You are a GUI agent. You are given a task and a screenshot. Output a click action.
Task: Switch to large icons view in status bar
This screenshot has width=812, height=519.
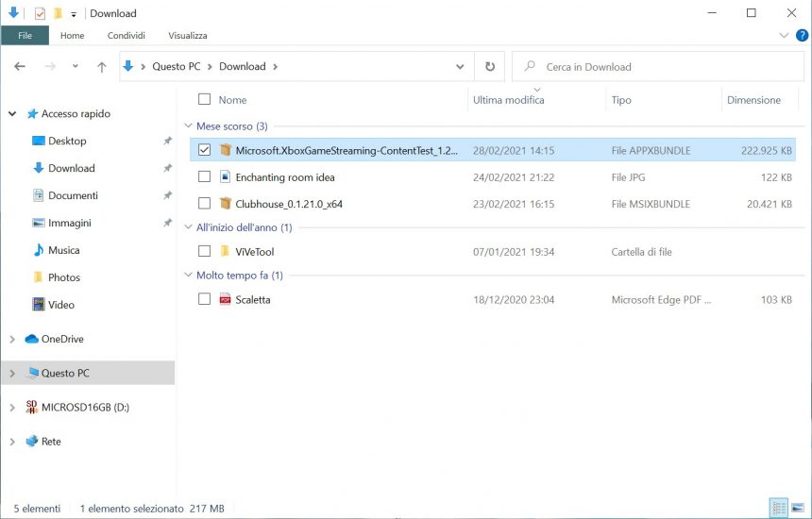(799, 509)
